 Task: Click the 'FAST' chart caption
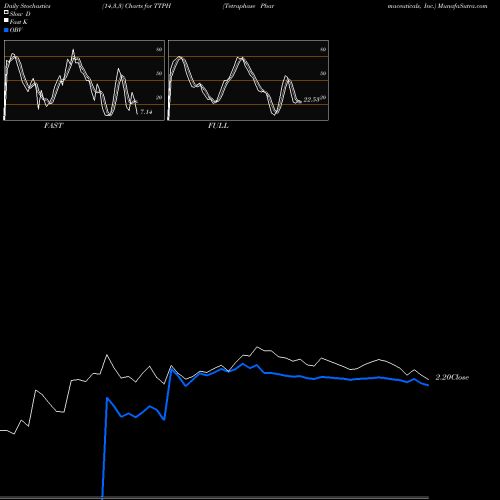pos(53,126)
